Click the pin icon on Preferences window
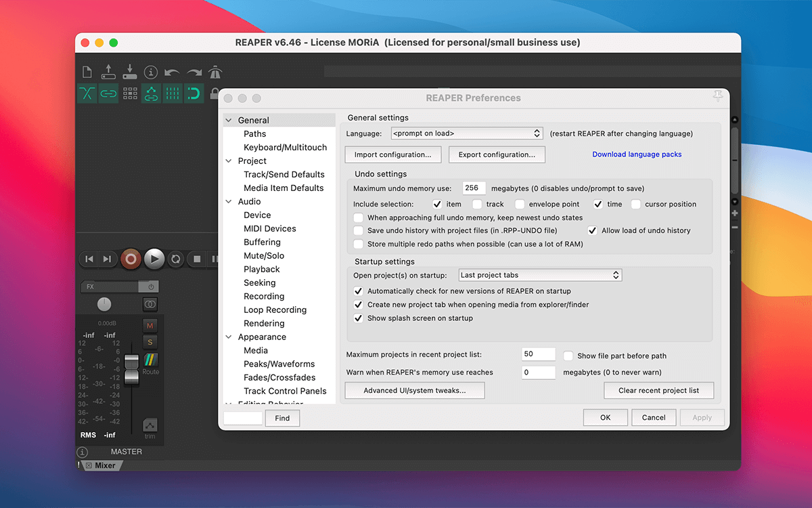812x508 pixels. [718, 98]
